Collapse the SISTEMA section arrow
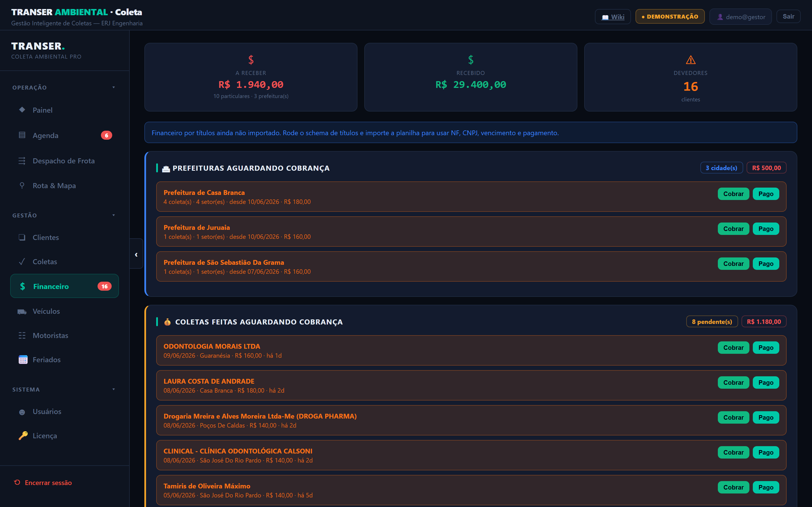This screenshot has width=812, height=507. (x=114, y=389)
